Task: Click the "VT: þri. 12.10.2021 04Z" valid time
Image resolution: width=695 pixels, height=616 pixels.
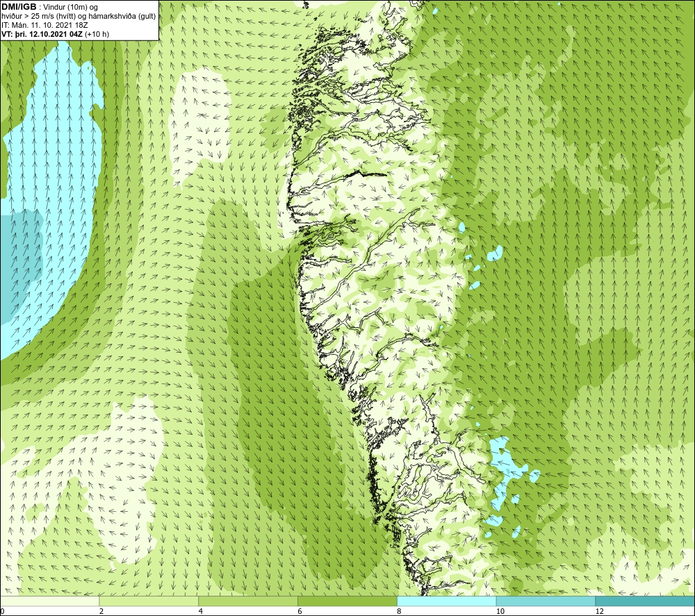Action: coord(42,34)
